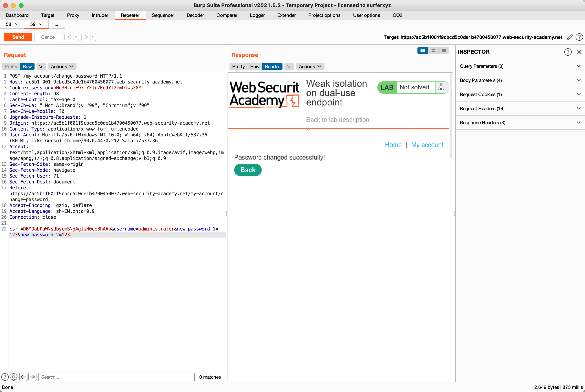Click the My account link

(427, 145)
